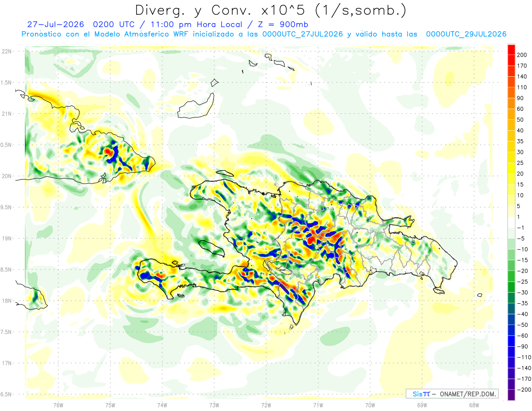Click the init time '0000UTC_27JUL2026'

point(303,34)
